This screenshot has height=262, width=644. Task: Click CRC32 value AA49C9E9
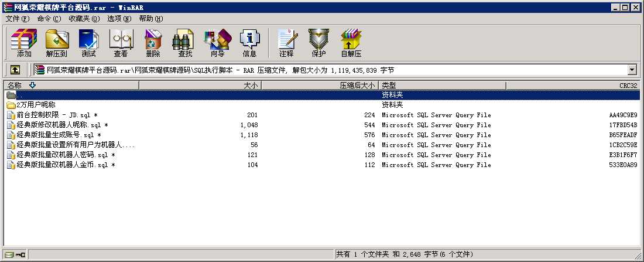point(623,115)
